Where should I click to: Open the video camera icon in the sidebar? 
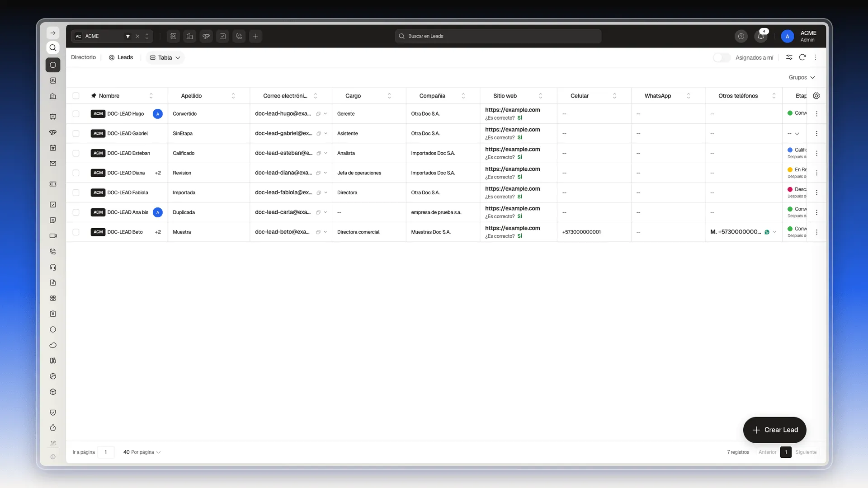click(53, 236)
